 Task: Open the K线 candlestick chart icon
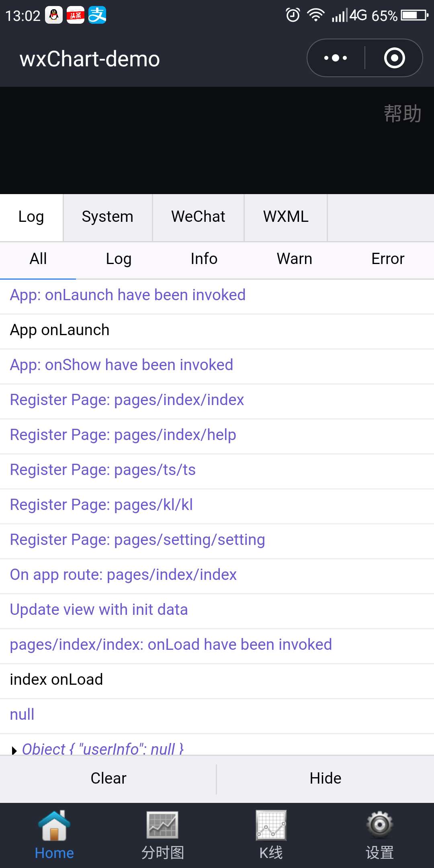(271, 825)
